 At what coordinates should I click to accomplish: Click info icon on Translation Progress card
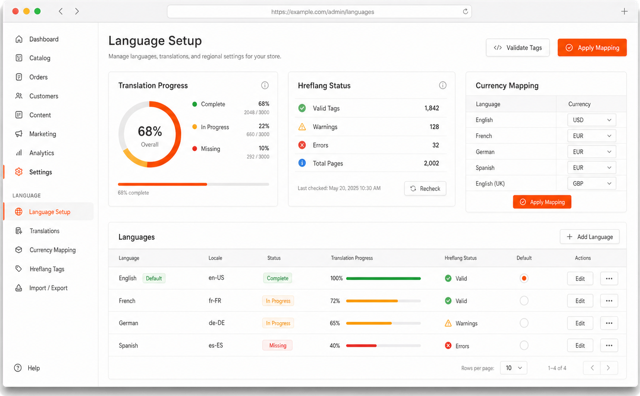pos(265,85)
